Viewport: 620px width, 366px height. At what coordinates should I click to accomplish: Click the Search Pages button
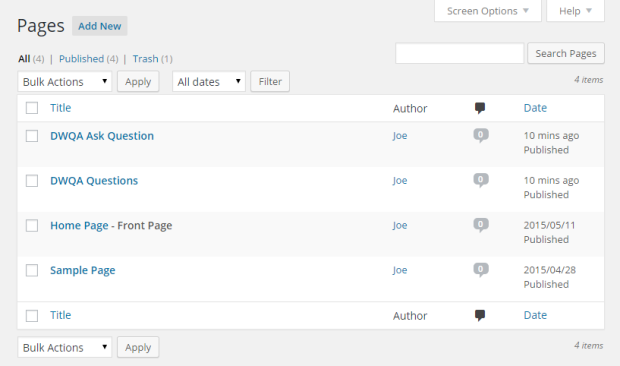click(x=566, y=53)
